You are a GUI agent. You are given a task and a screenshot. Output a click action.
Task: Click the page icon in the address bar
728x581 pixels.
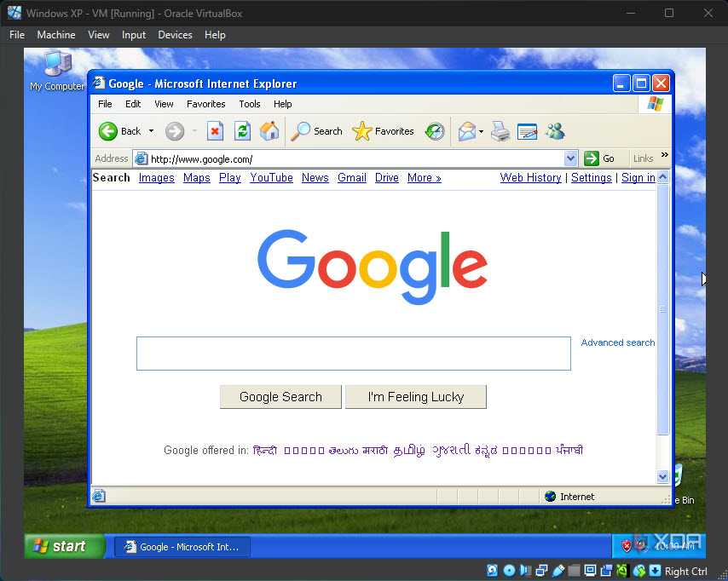(x=141, y=158)
